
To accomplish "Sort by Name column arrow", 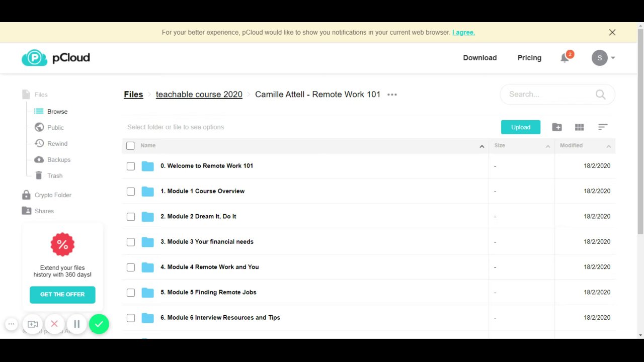I will click(x=481, y=146).
